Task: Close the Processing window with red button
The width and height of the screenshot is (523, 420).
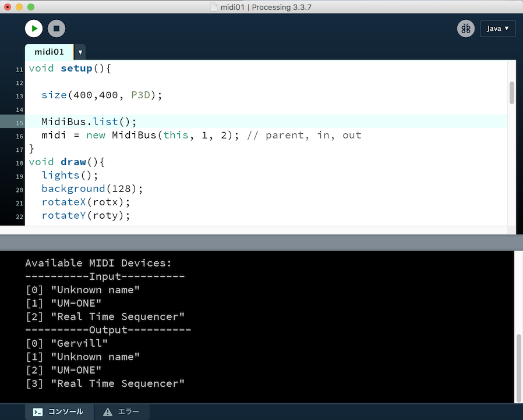Action: (x=8, y=7)
